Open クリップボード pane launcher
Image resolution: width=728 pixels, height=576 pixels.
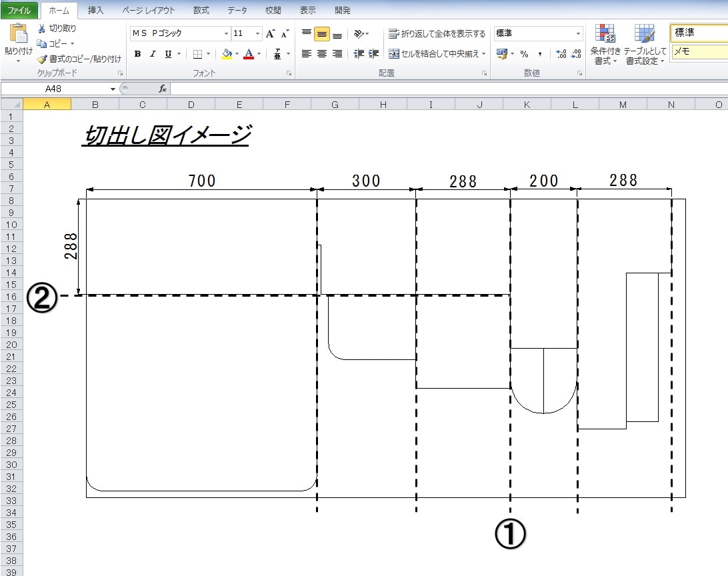[x=120, y=73]
